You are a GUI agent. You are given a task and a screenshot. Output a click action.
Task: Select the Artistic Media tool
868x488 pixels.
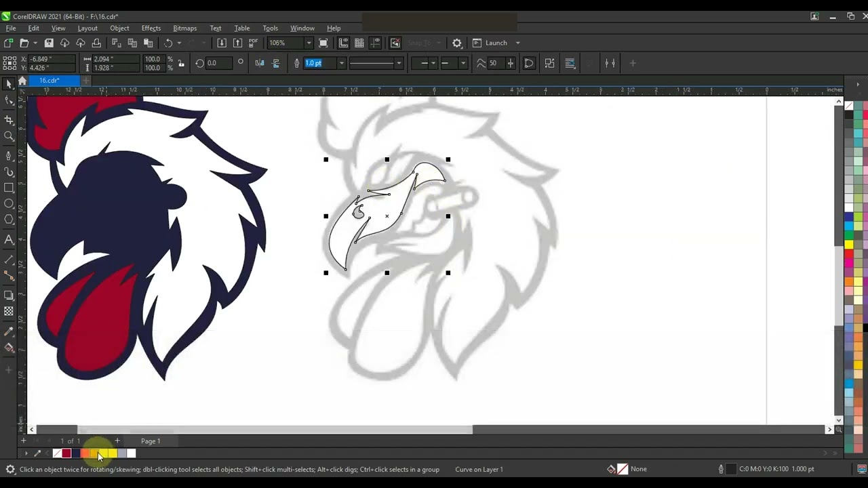[9, 171]
